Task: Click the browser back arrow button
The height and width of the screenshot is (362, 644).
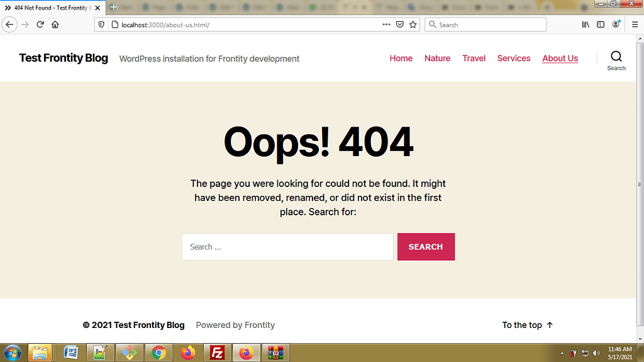Action: [x=9, y=25]
